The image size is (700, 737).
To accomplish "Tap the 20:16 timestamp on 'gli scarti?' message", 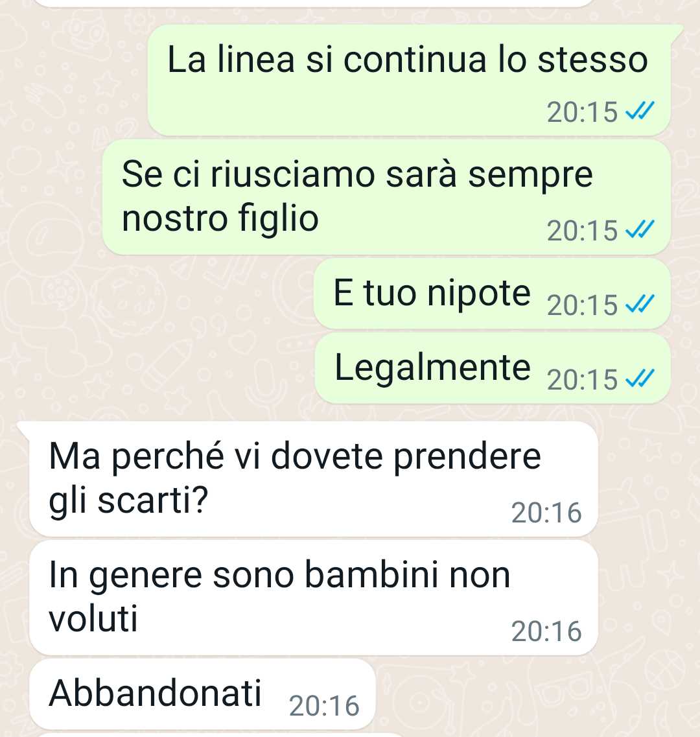I will 547,512.
